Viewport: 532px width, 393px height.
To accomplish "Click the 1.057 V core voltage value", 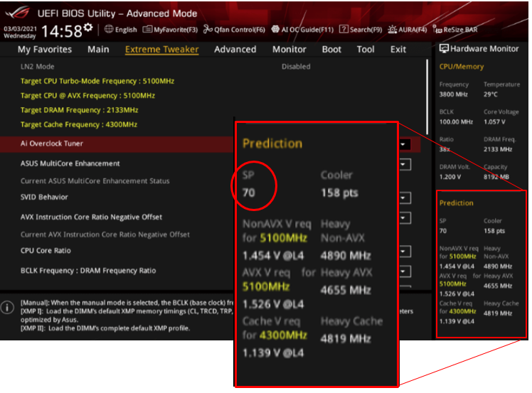I will pyautogui.click(x=494, y=122).
